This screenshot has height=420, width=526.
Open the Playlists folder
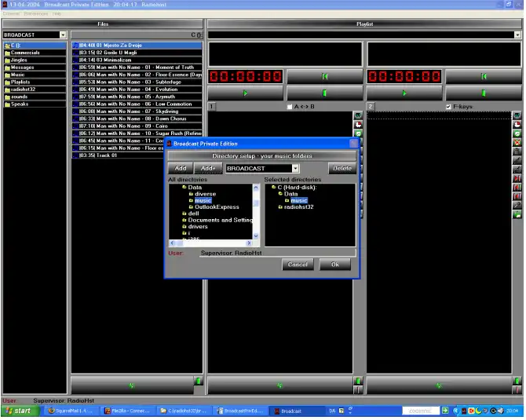[24, 82]
